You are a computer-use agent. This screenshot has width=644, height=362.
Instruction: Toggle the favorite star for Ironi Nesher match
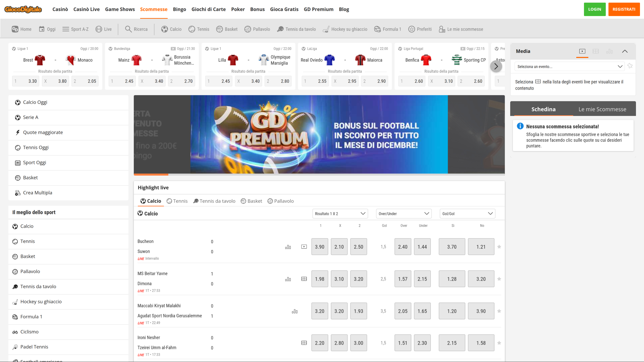click(x=499, y=343)
